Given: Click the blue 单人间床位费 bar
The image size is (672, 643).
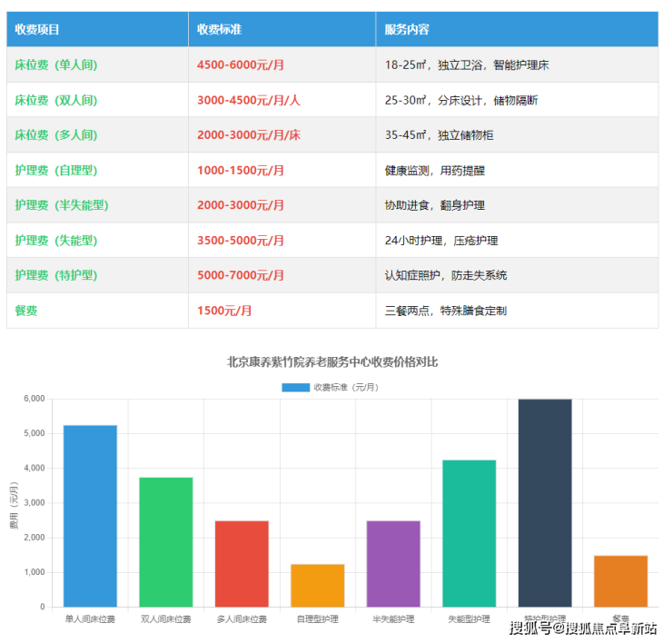Looking at the screenshot, I should coord(90,515).
